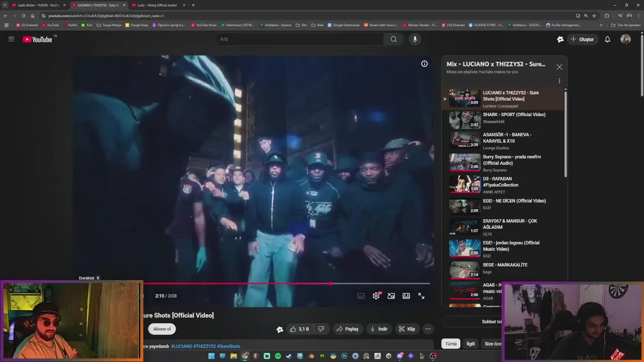
Task: Show the video info card icon
Action: coord(424,64)
